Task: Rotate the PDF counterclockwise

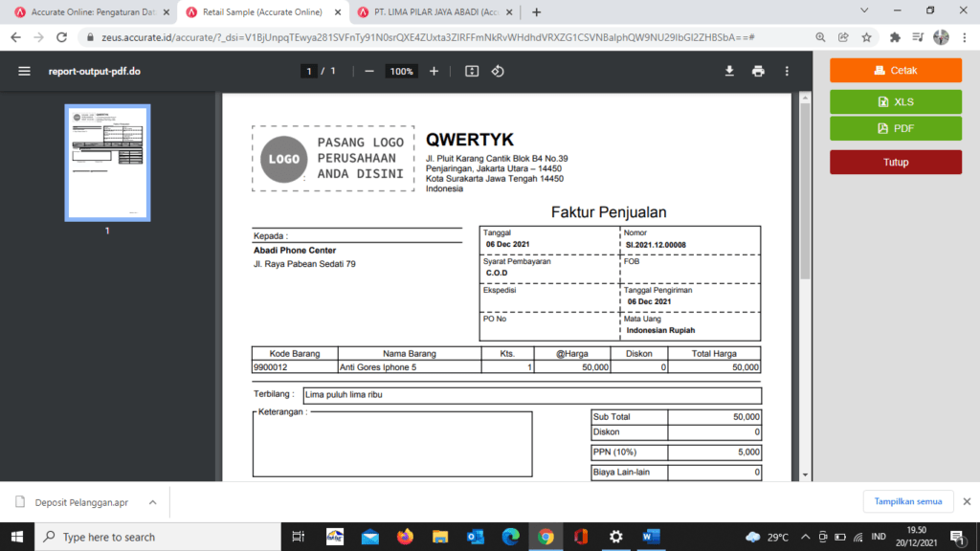Action: tap(498, 71)
